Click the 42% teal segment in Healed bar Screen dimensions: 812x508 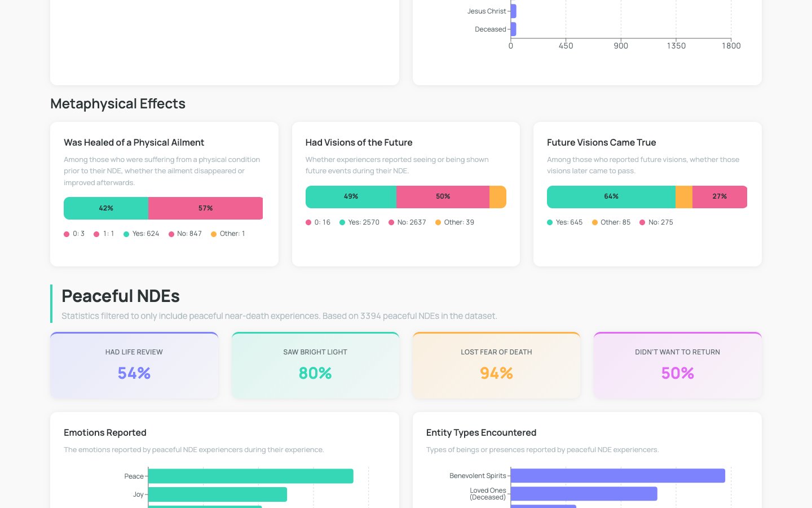pyautogui.click(x=106, y=208)
